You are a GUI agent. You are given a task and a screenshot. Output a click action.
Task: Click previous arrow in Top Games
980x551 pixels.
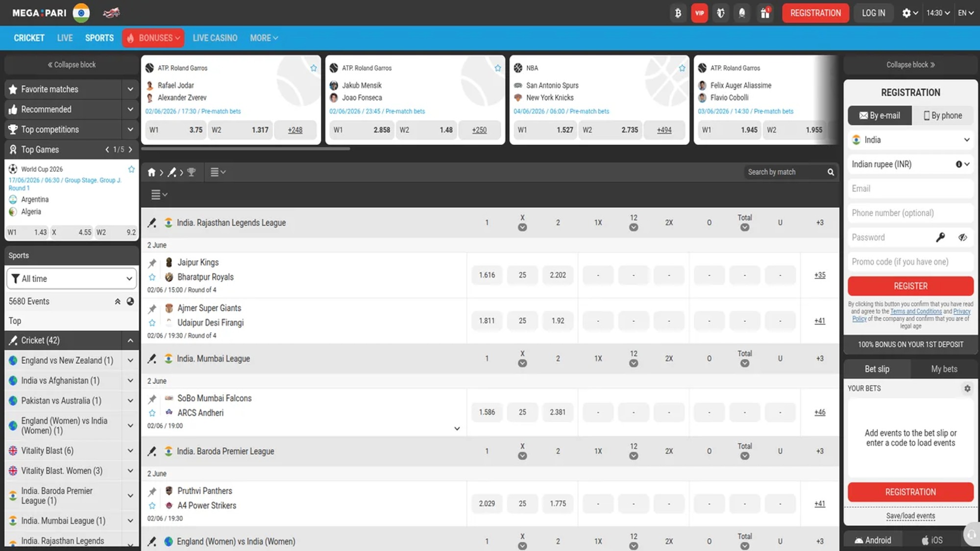point(107,149)
